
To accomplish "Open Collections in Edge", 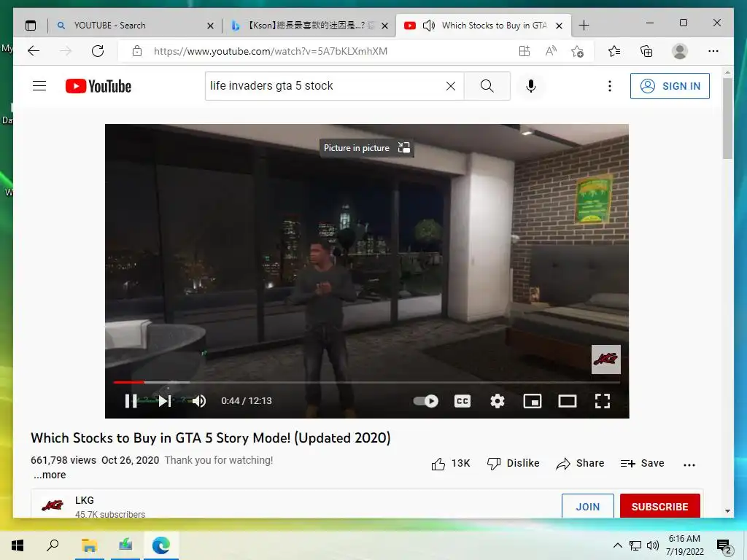I will coord(646,51).
